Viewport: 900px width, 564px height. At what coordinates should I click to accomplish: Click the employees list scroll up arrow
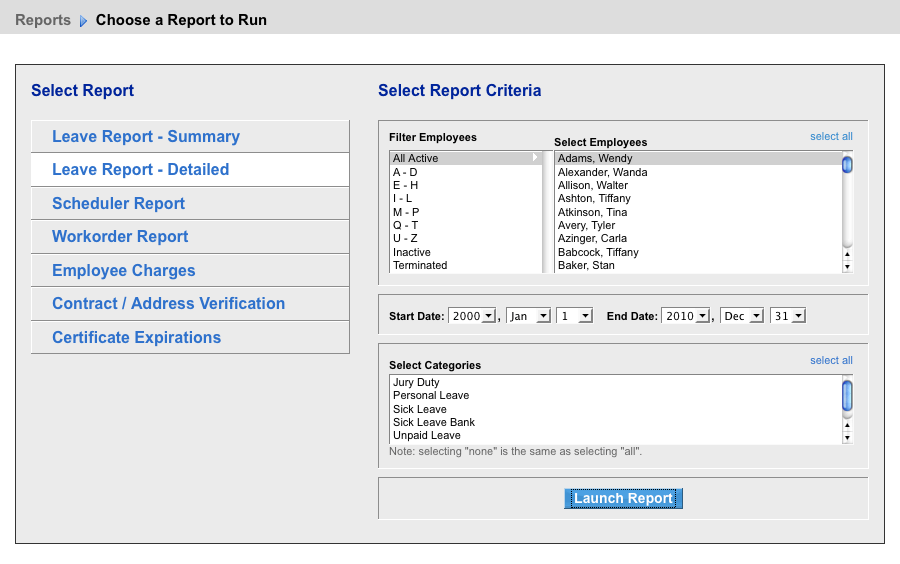(x=847, y=254)
